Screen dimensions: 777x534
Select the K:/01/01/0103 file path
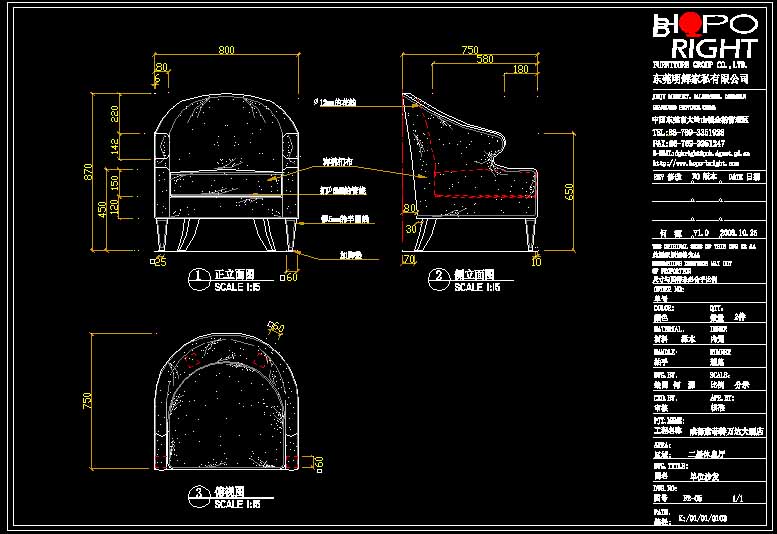click(x=703, y=519)
